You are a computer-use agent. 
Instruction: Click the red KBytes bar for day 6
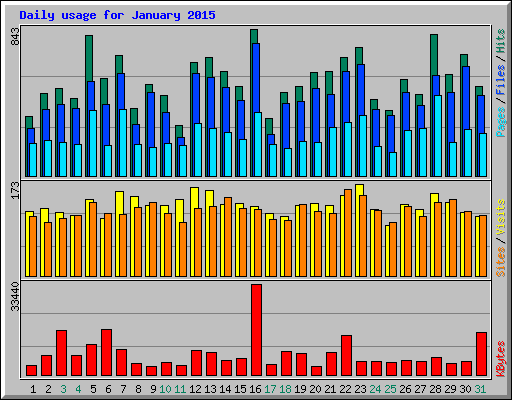point(106,353)
